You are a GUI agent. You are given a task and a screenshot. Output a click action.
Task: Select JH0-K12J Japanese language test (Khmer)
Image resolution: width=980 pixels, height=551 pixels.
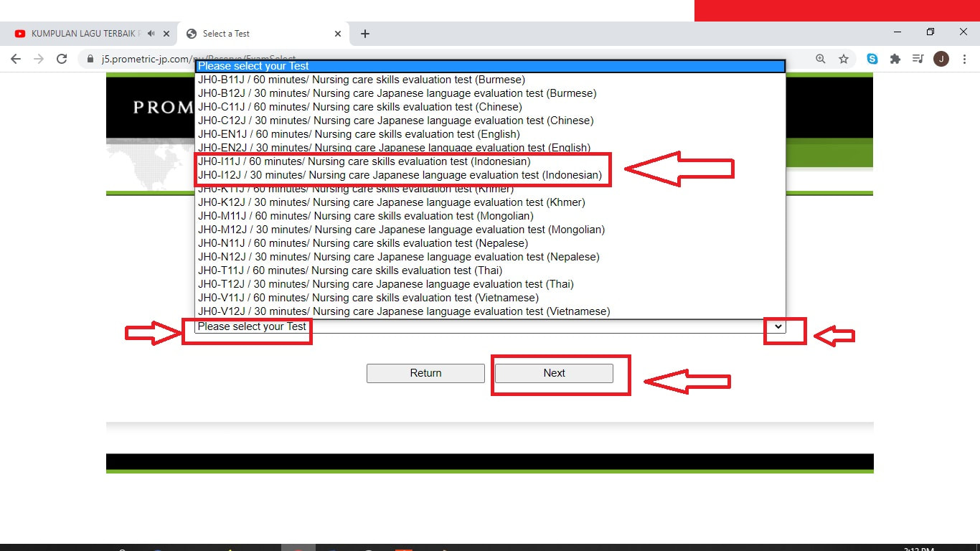(491, 202)
